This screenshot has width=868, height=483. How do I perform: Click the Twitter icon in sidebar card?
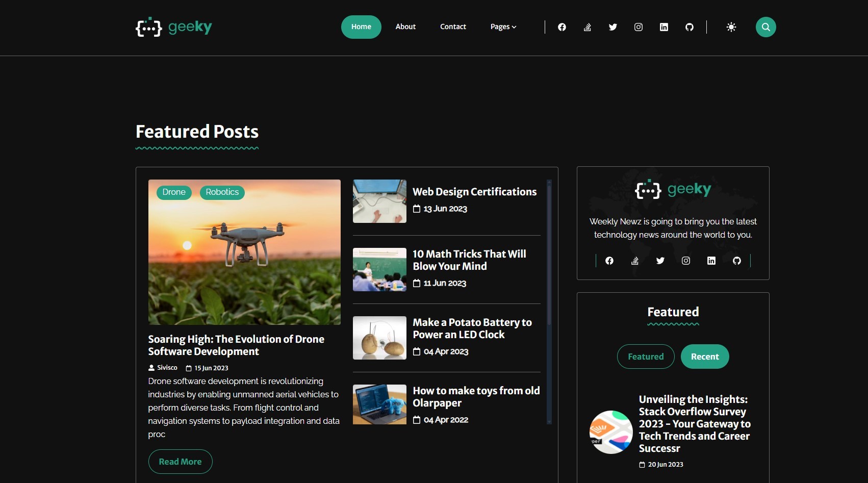coord(660,261)
